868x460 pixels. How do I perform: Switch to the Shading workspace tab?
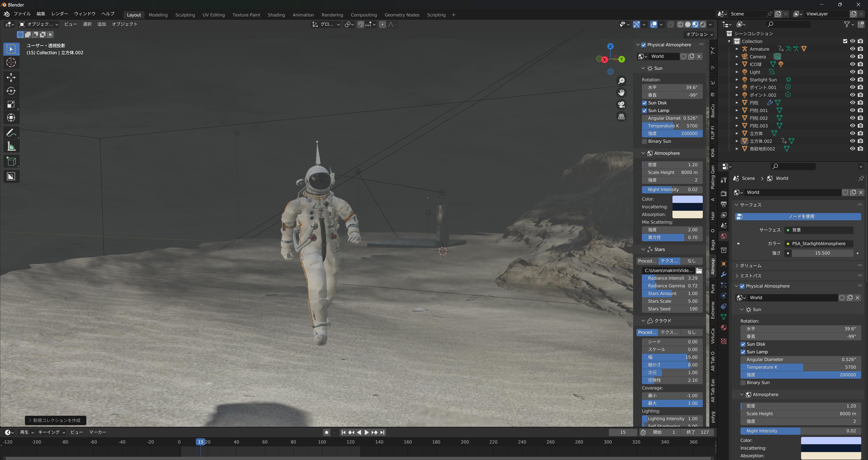click(276, 15)
